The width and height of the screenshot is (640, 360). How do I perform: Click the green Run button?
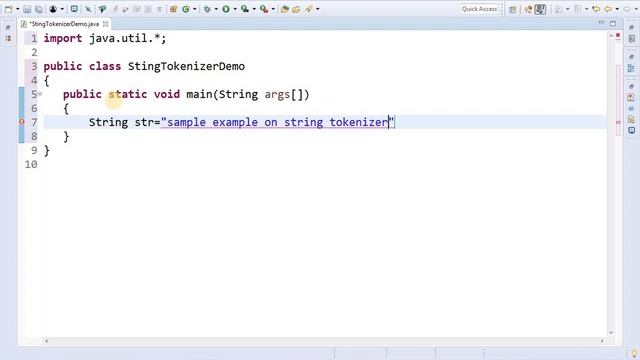tap(226, 9)
